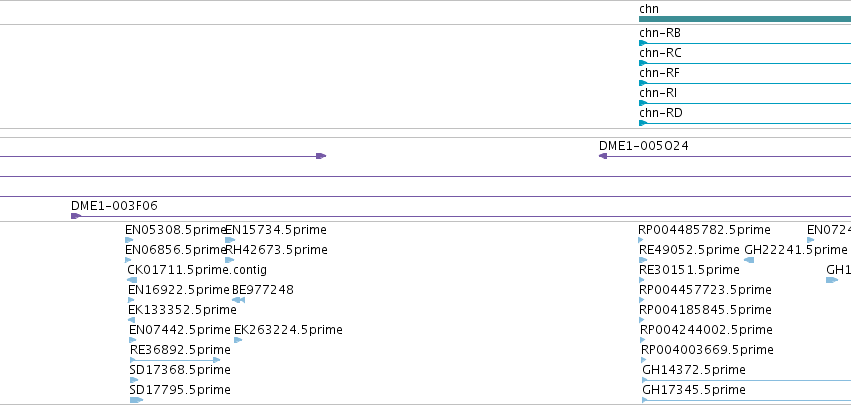
Task: Click the DME1-003F06 start arrowhead
Action: (75, 216)
